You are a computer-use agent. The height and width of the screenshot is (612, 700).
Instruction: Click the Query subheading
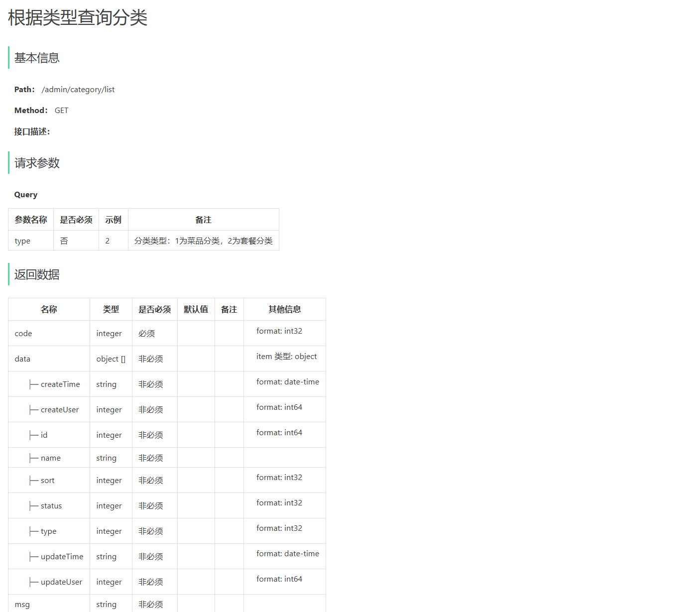(26, 195)
